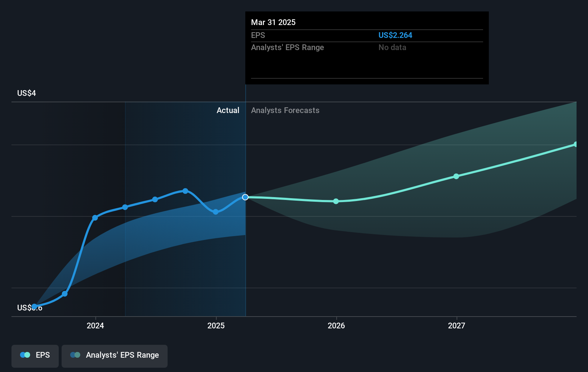Viewport: 588px width, 372px height.
Task: Select the EPS legend dot icon
Action: point(24,355)
